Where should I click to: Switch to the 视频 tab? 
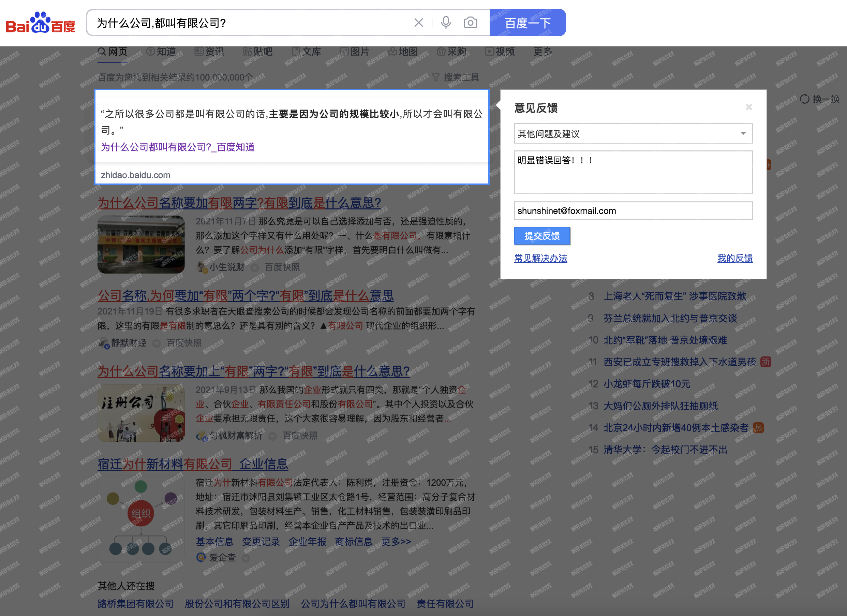tap(500, 52)
